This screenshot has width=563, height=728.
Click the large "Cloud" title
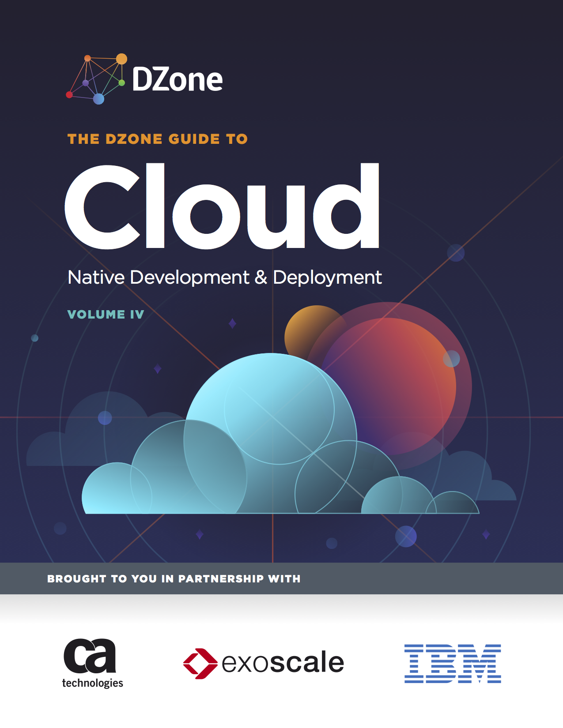(222, 206)
